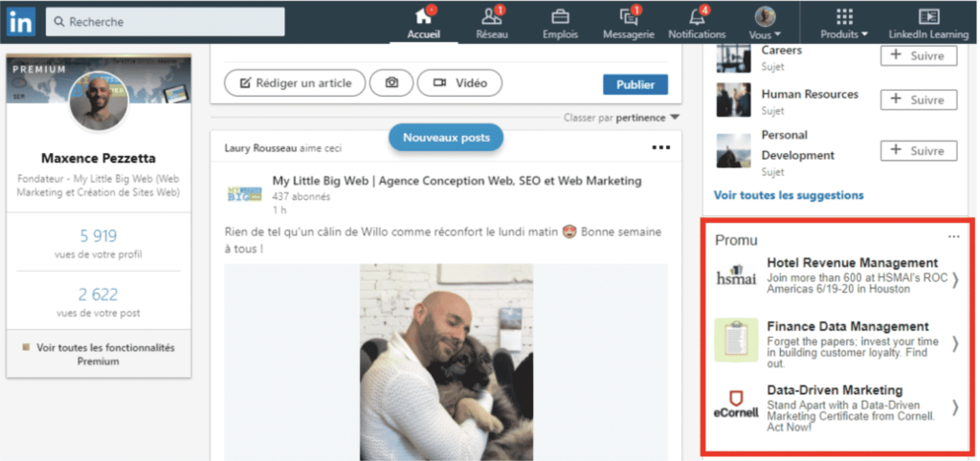Click the camera photo upload icon

click(391, 83)
